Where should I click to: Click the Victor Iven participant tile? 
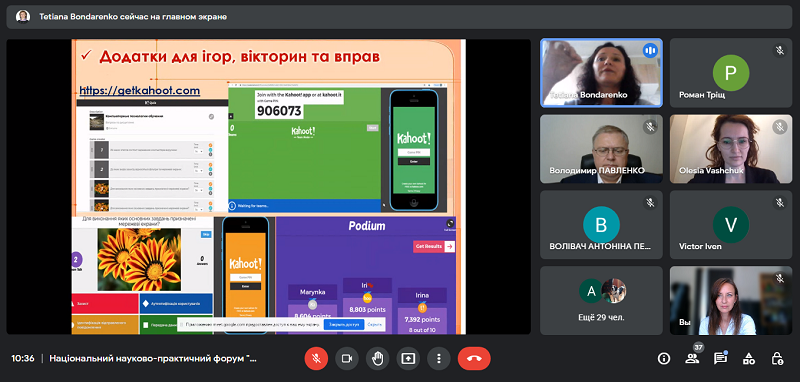[x=731, y=225]
